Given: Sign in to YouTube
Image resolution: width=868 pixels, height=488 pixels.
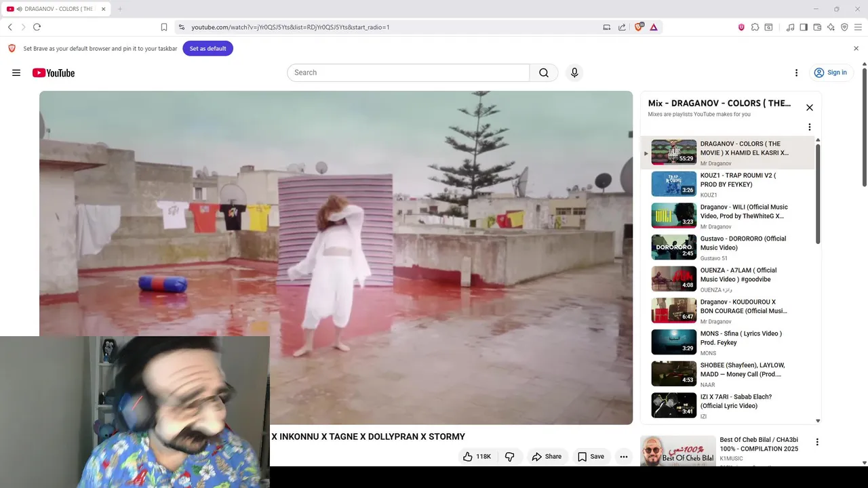Looking at the screenshot, I should pos(831,73).
